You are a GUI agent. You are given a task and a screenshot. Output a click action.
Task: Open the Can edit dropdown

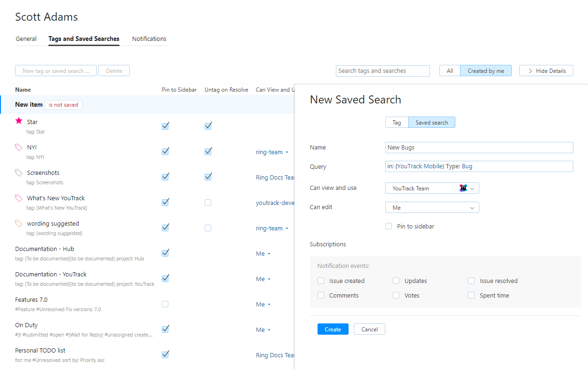coord(432,207)
